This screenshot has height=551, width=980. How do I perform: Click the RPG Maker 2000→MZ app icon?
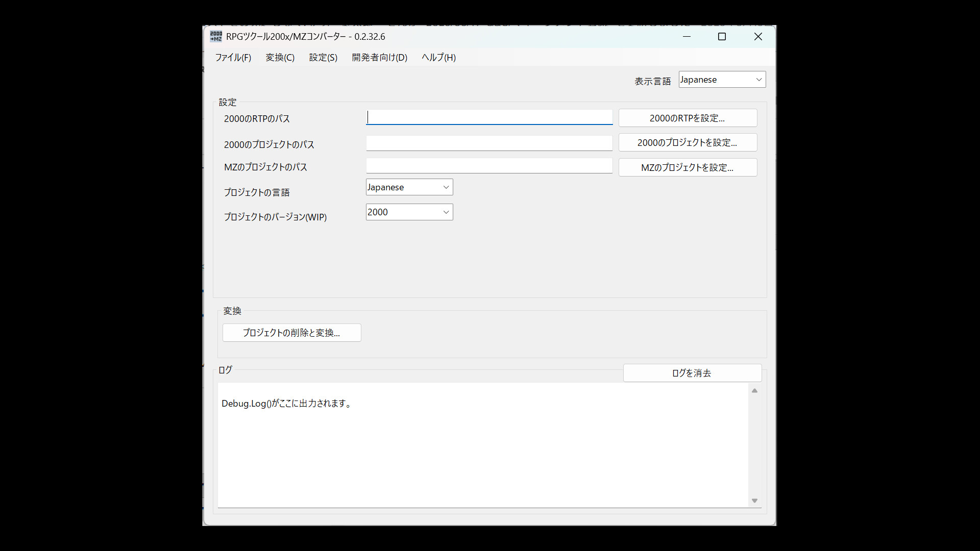[x=216, y=37]
